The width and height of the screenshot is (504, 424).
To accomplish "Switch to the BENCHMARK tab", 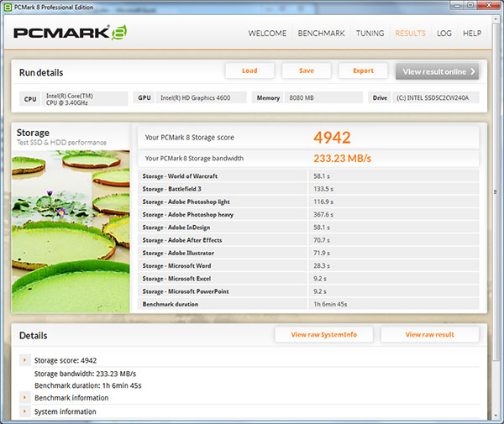I will tap(321, 33).
